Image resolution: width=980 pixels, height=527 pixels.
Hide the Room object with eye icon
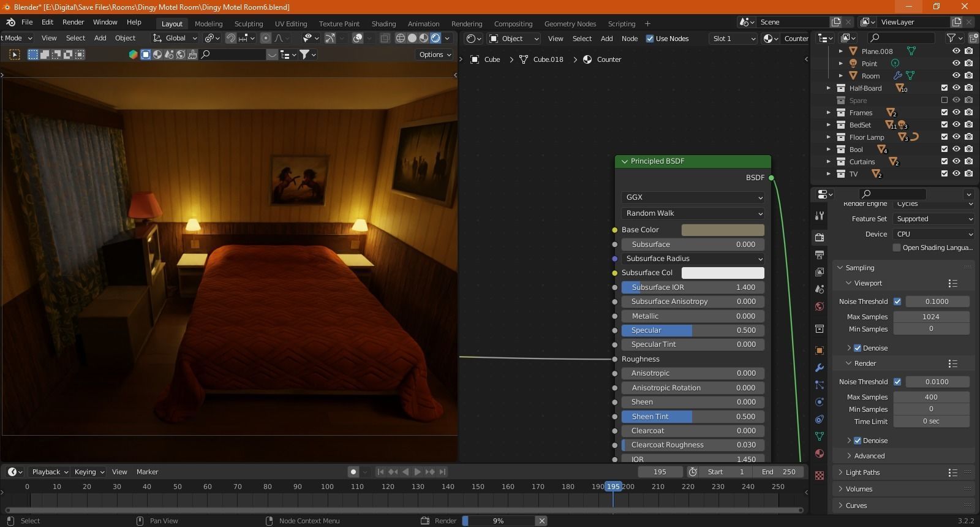(x=956, y=75)
